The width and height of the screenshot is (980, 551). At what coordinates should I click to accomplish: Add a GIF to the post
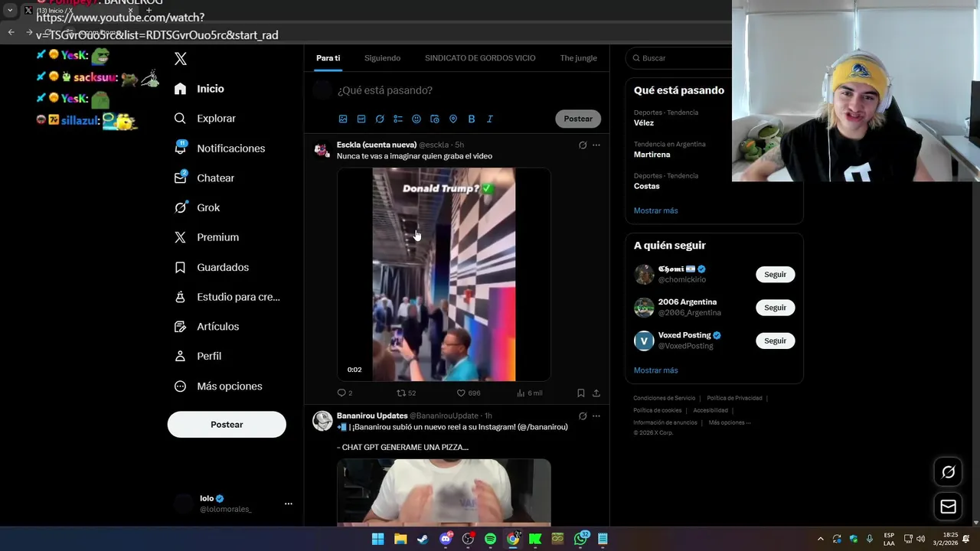pos(361,119)
